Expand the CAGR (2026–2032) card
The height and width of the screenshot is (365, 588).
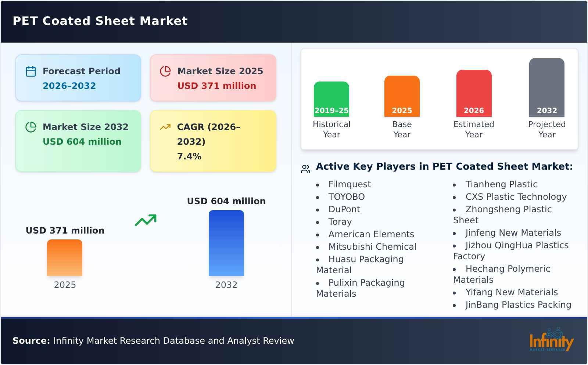click(212, 141)
